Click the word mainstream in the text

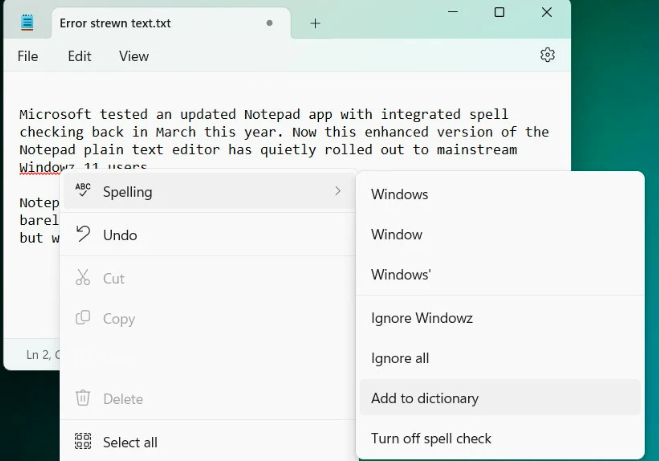point(477,149)
